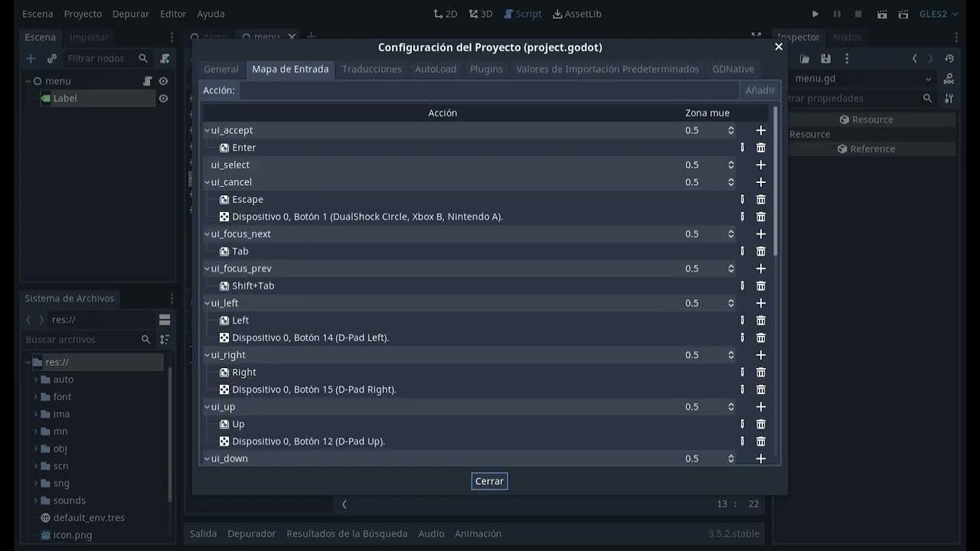
Task: Edit the Enter key event
Action: (742, 148)
